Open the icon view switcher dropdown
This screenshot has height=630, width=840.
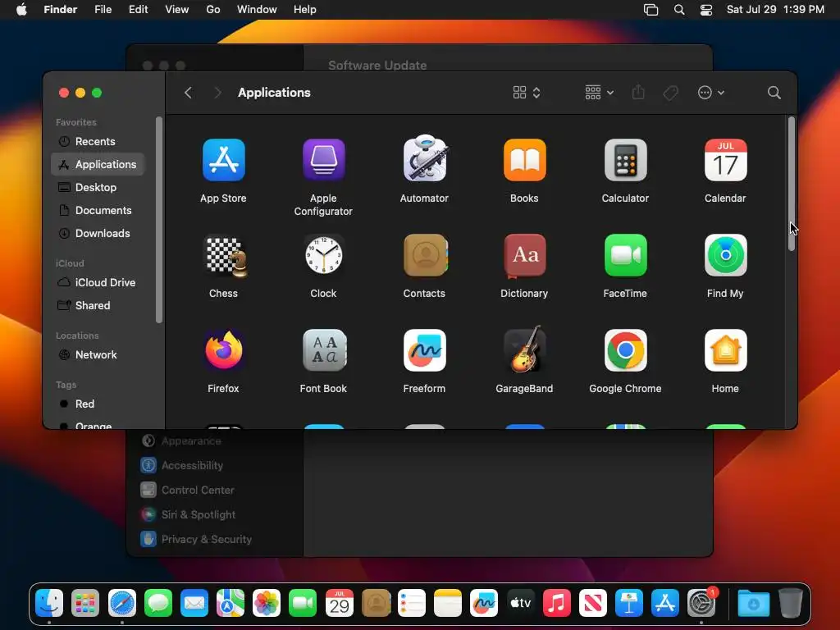[526, 93]
